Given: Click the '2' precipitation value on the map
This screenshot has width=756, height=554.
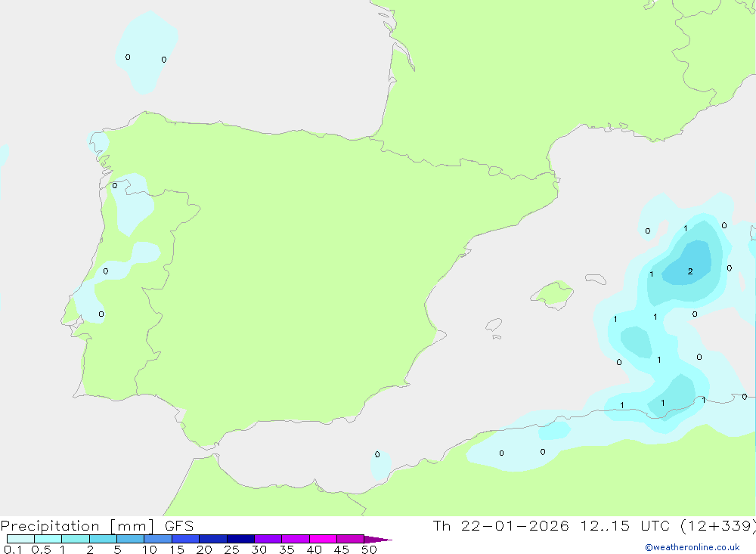Looking at the screenshot, I should point(690,271).
